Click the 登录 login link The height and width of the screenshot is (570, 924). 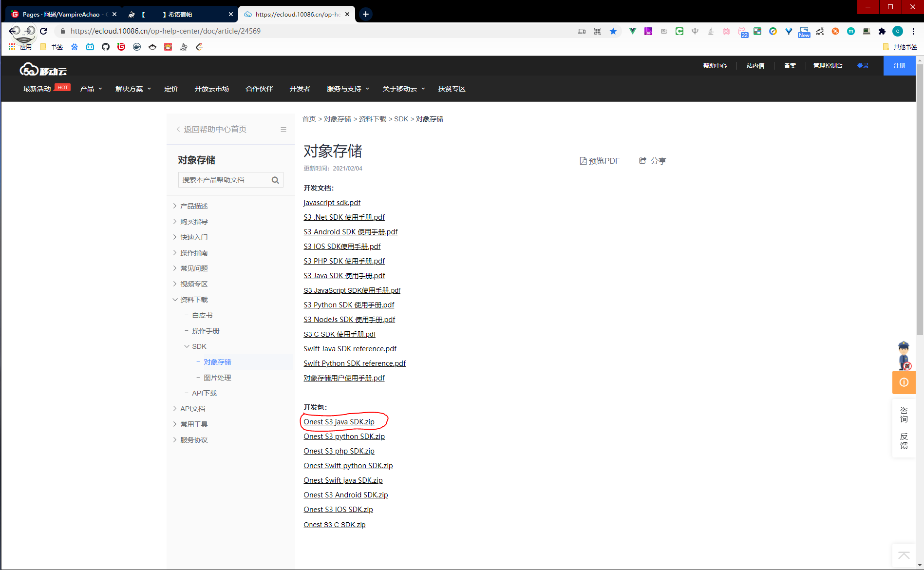click(863, 66)
